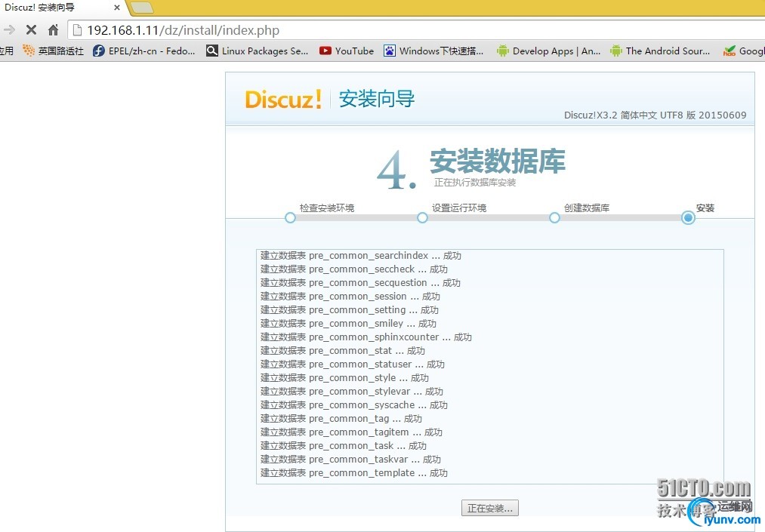
Task: Click log line pre_common_style ... 成功
Action: [x=344, y=378]
